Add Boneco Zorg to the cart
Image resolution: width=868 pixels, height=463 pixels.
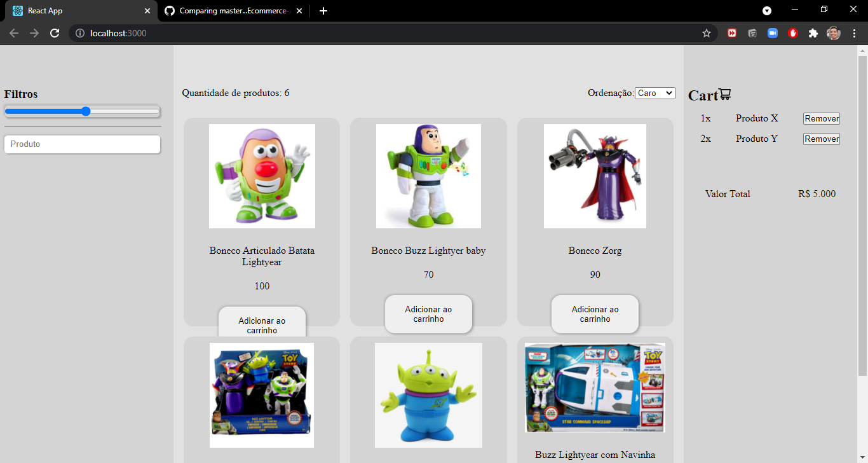(595, 314)
